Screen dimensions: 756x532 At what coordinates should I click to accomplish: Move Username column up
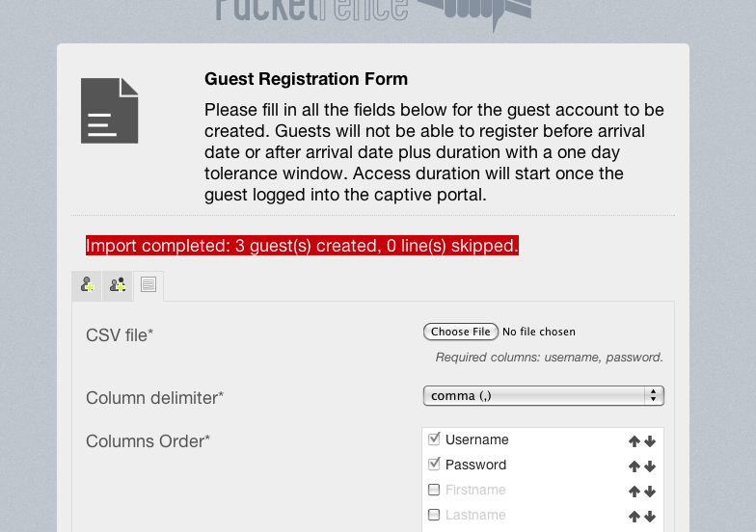(634, 441)
